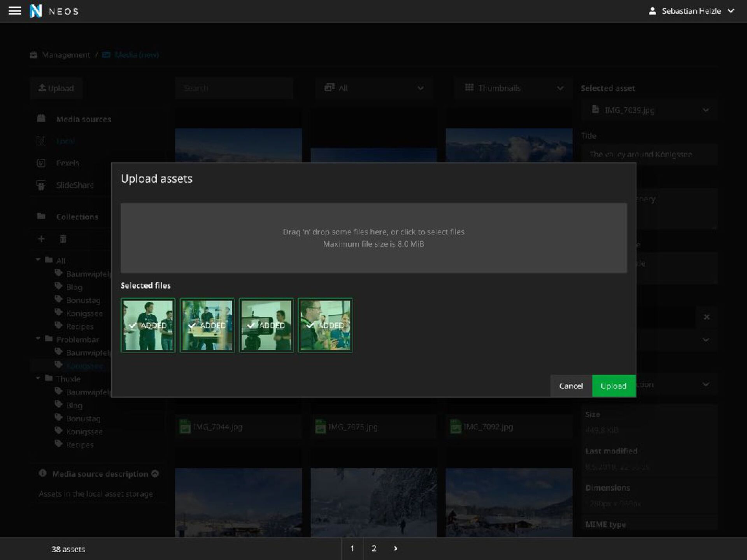The width and height of the screenshot is (747, 560).
Task: Click the Pexels source icon
Action: (41, 163)
